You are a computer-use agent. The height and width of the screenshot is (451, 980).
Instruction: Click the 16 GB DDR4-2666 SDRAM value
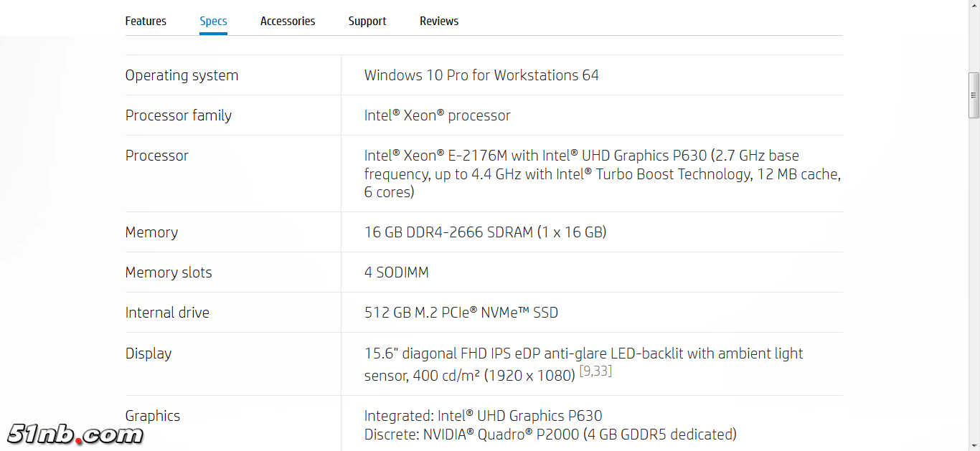[x=485, y=232]
